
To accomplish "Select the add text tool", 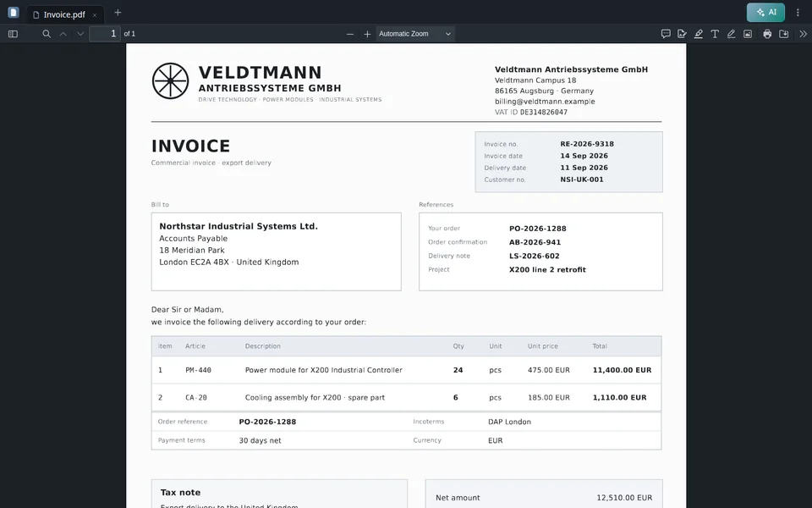I will pos(715,34).
